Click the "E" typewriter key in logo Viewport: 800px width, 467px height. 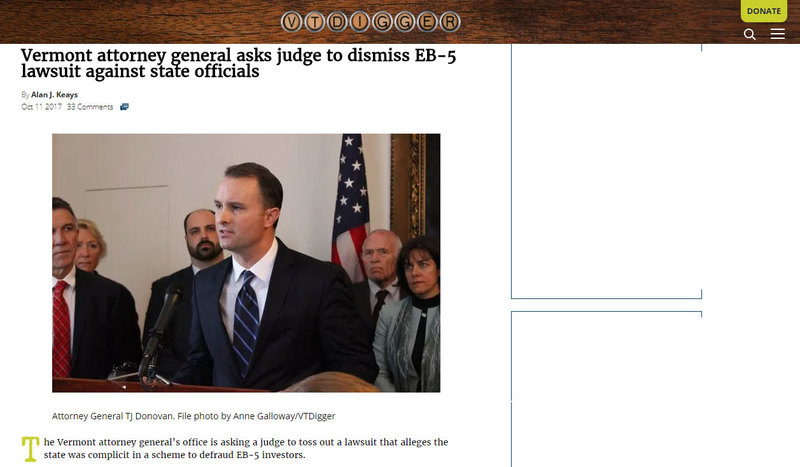click(x=427, y=22)
